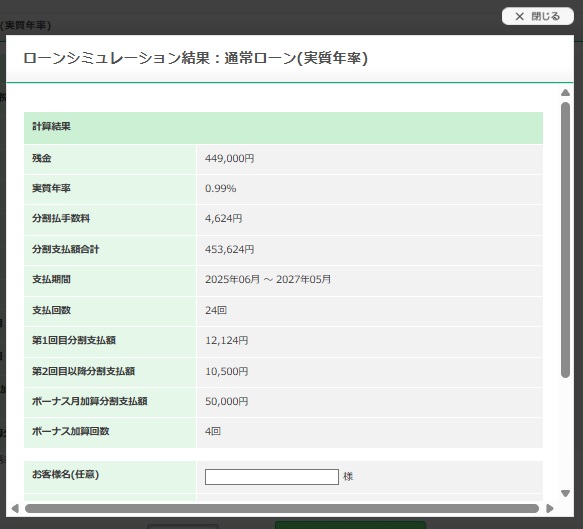The width and height of the screenshot is (583, 529).
Task: Click the horizontal scrollbar thumb
Action: 282,508
